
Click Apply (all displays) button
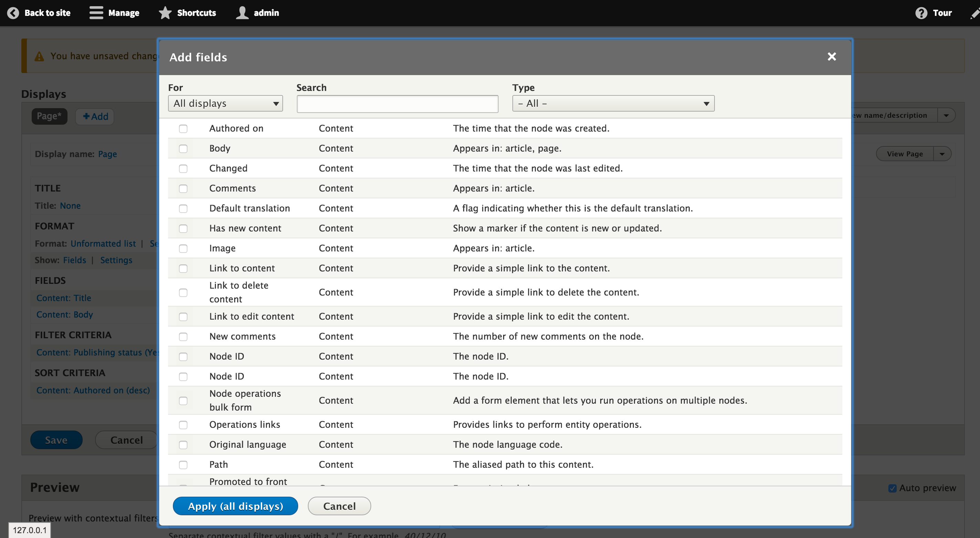[x=235, y=506]
